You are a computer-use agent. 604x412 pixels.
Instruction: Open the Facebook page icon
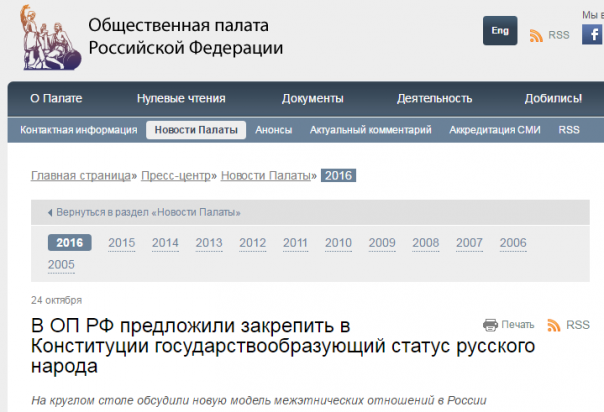tap(593, 34)
